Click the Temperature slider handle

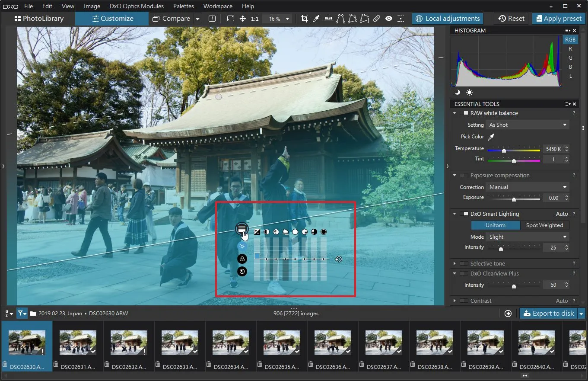click(504, 150)
